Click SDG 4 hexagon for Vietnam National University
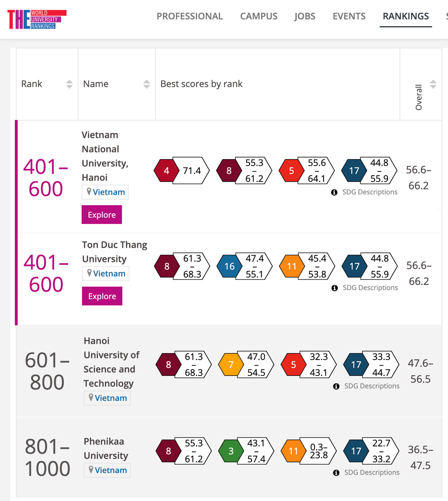 click(166, 171)
